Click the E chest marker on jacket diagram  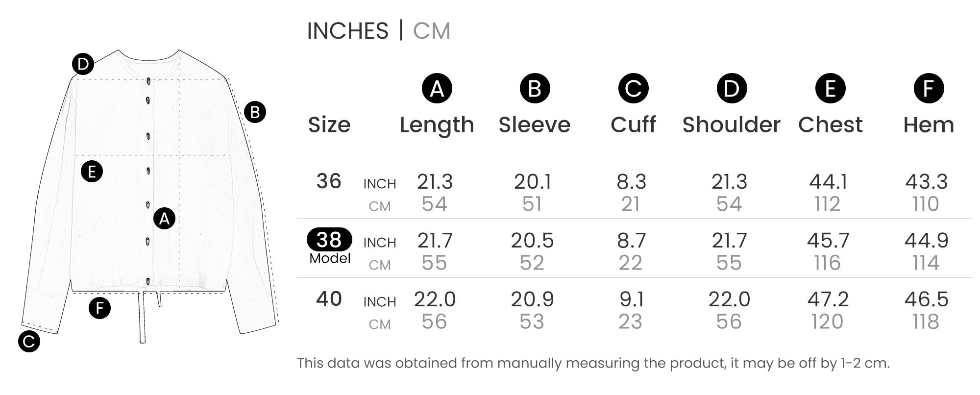(92, 172)
